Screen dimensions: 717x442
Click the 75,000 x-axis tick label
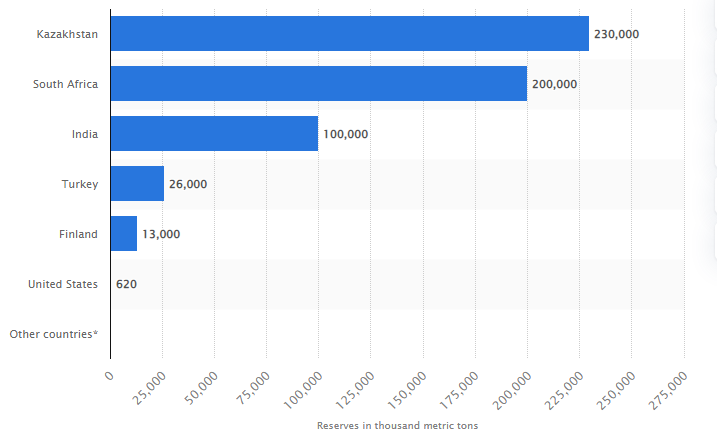tap(253, 389)
